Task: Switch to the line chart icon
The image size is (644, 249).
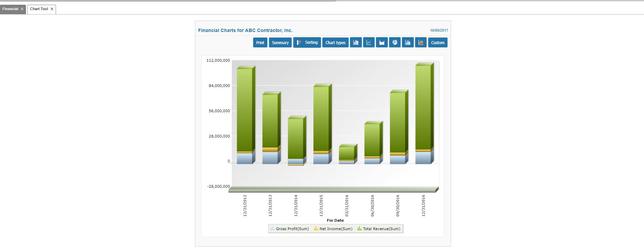Action: pyautogui.click(x=369, y=42)
